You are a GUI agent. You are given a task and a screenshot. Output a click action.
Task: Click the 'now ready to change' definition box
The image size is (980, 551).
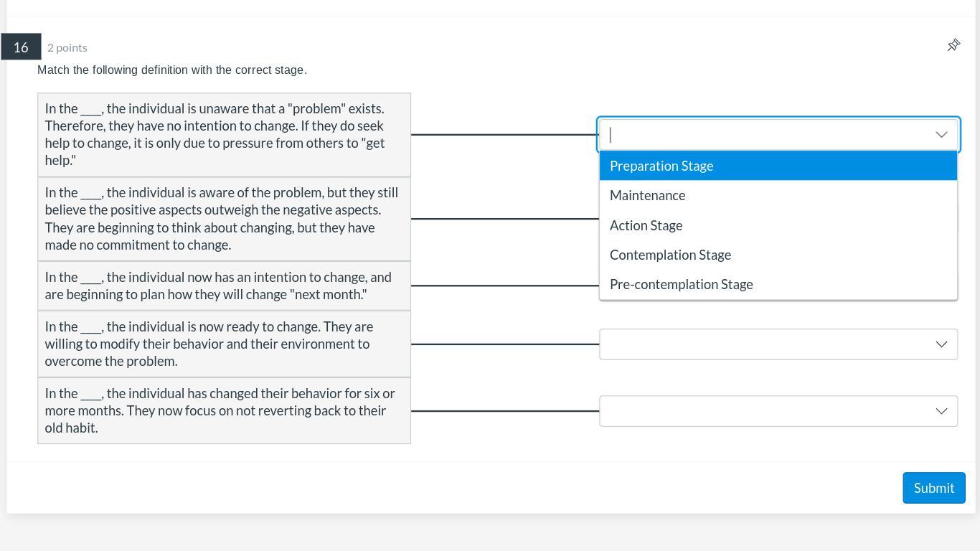[x=224, y=344]
